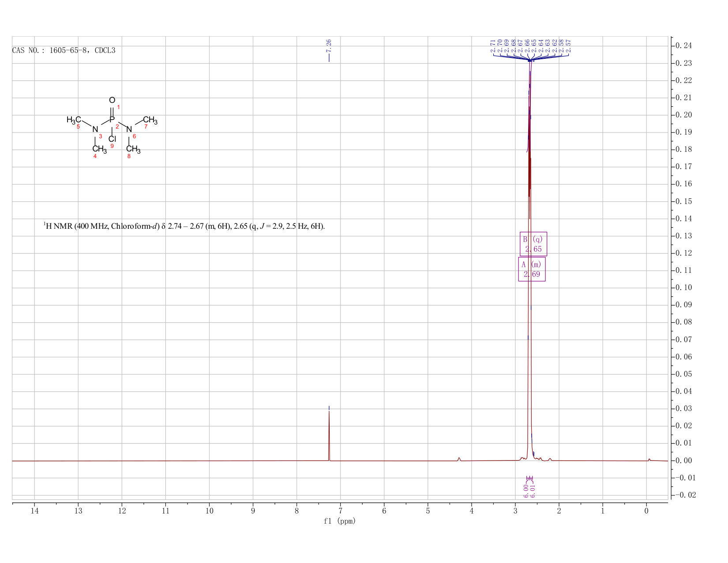The image size is (728, 563).
Task: Click the nitrogen atom labeled 6
Action: pos(129,129)
